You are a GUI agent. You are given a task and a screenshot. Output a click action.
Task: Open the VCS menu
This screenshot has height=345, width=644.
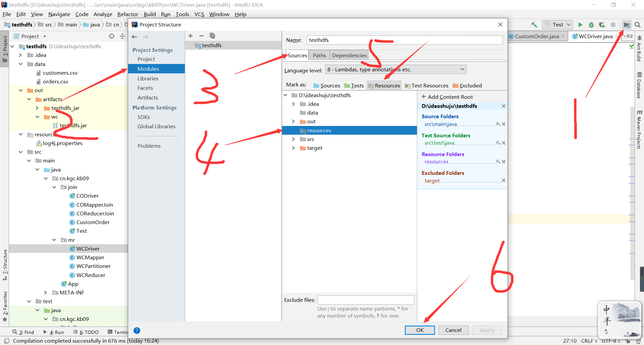pyautogui.click(x=199, y=14)
